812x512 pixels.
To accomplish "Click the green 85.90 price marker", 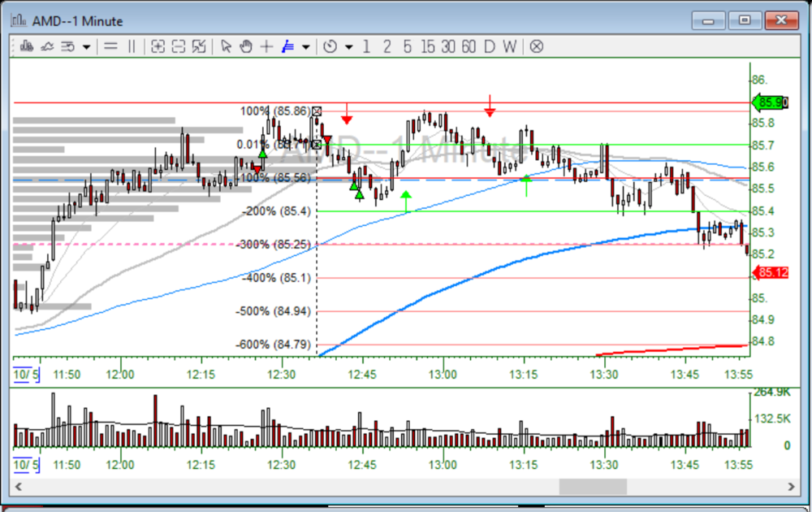I will coord(770,102).
